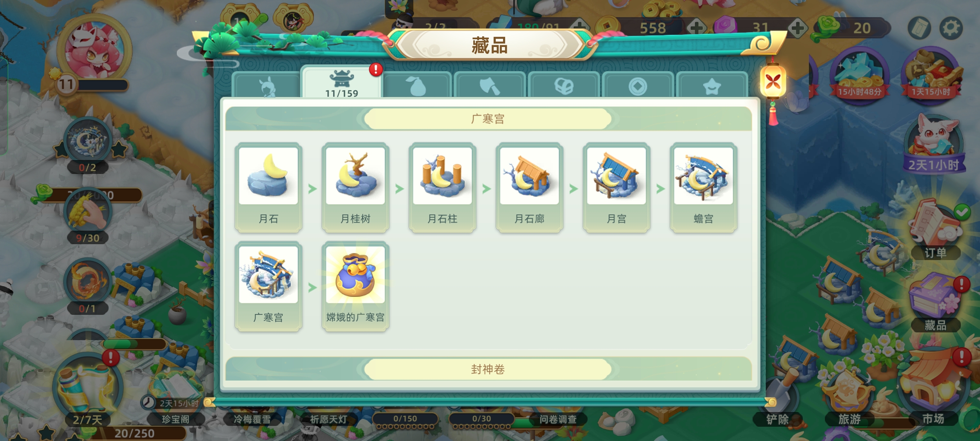Open the settings gear icon

click(951, 28)
